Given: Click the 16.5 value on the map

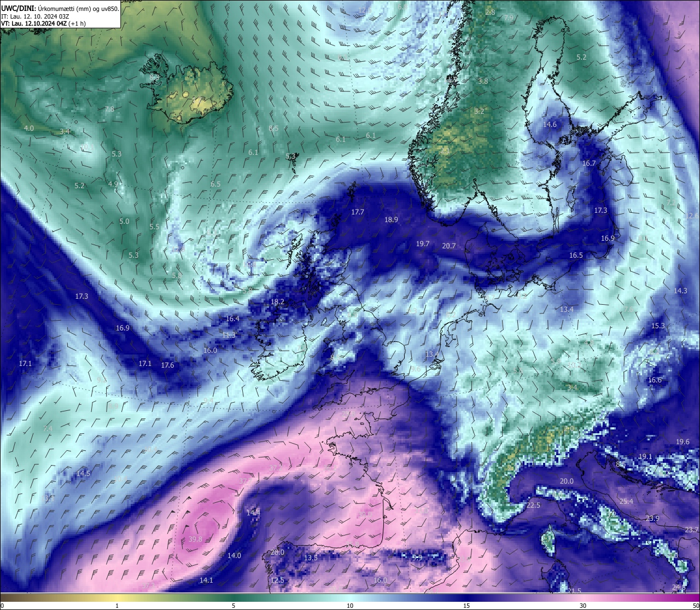Looking at the screenshot, I should (x=576, y=255).
